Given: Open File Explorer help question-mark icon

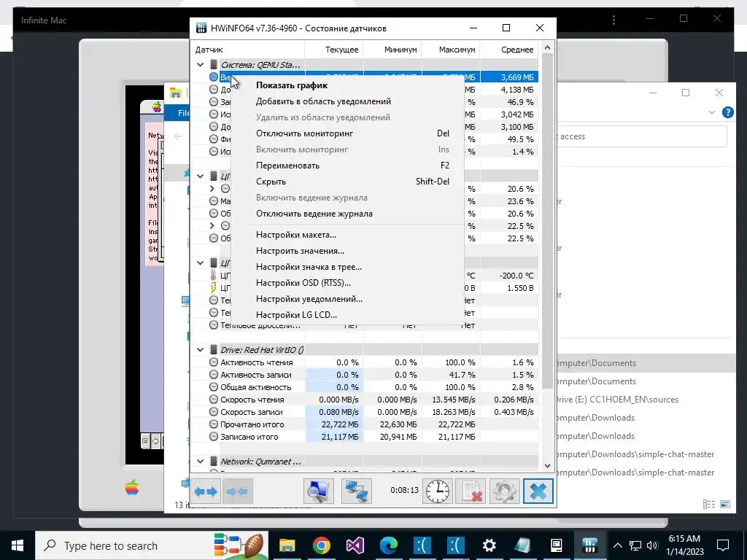Looking at the screenshot, I should 727,112.
